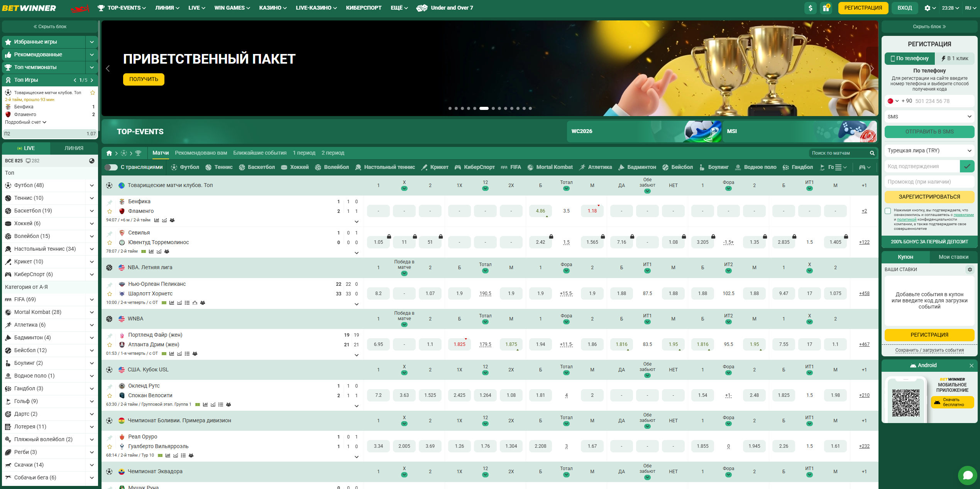Screen dimensions: 980x489
Task: Favorite the Окленд Рутс match star
Action: 110,396
